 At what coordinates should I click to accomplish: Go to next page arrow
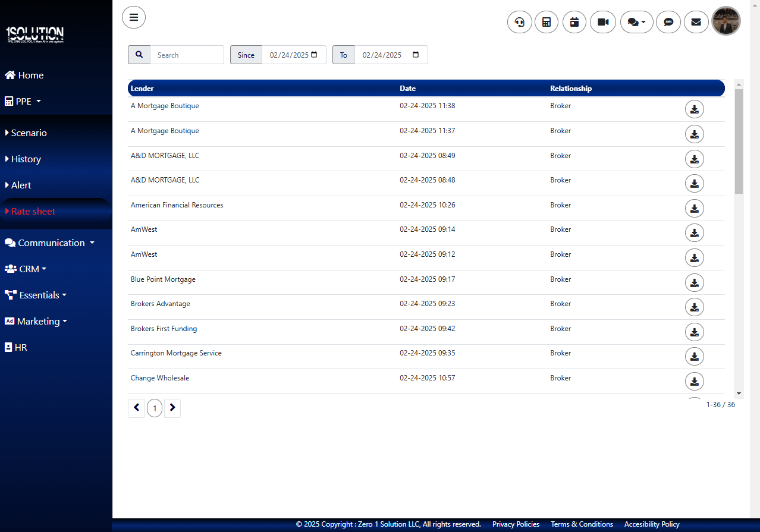click(172, 408)
